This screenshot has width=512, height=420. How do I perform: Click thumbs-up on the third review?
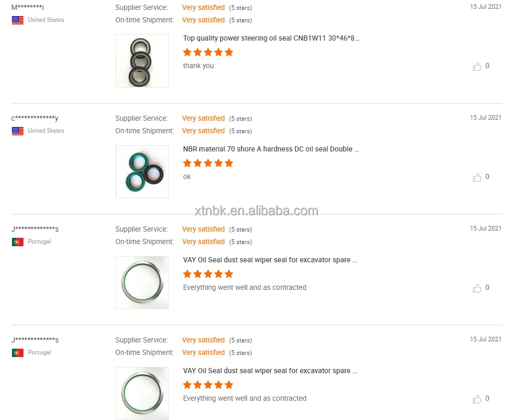(477, 288)
